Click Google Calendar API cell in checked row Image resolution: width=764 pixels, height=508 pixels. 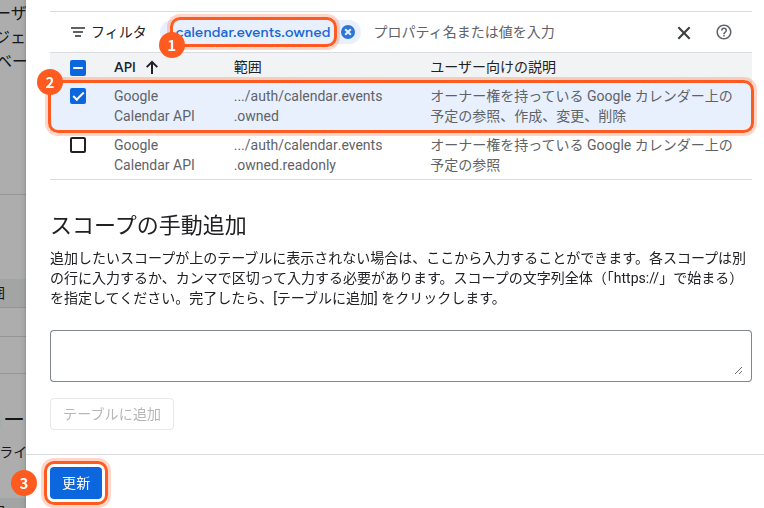tap(154, 106)
